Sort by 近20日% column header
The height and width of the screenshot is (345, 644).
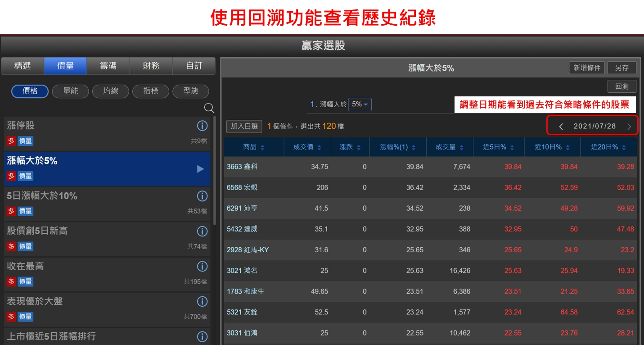click(608, 147)
